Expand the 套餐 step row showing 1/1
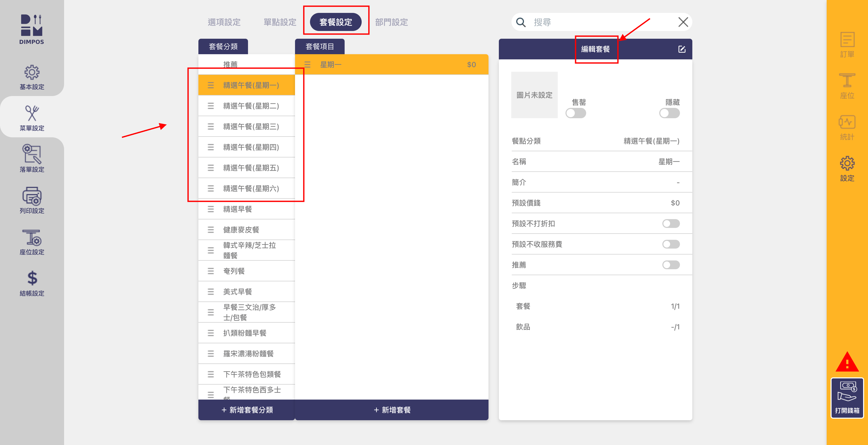This screenshot has width=868, height=445. click(x=595, y=306)
